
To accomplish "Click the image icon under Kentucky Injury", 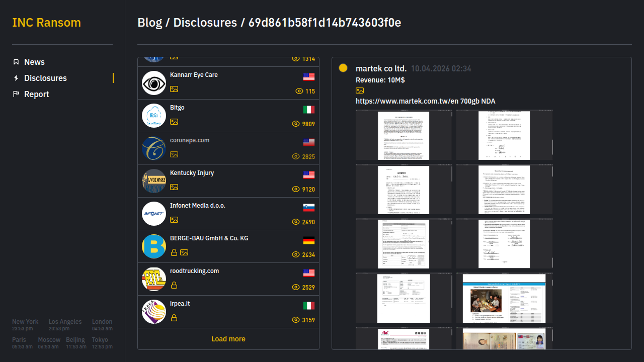I will coord(174,187).
